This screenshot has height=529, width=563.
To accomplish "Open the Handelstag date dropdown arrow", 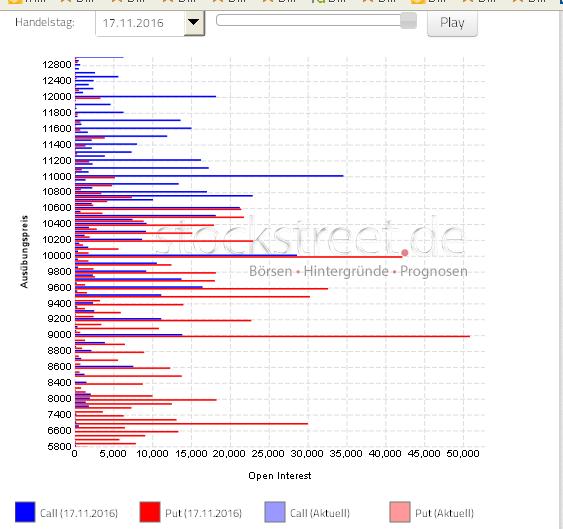I will pos(194,23).
